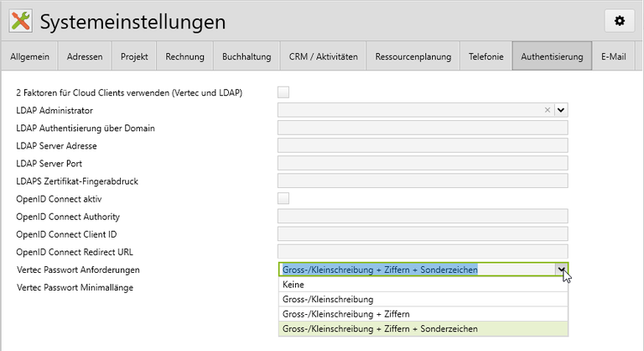Click the Systemeinstellungen wrench and screwdriver icon
This screenshot has height=351, width=644.
click(x=20, y=21)
